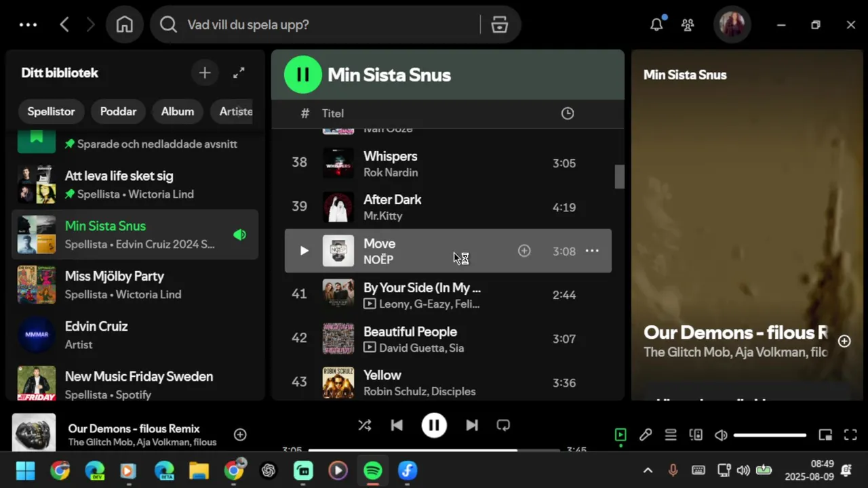Create new playlist with plus button

[205, 73]
